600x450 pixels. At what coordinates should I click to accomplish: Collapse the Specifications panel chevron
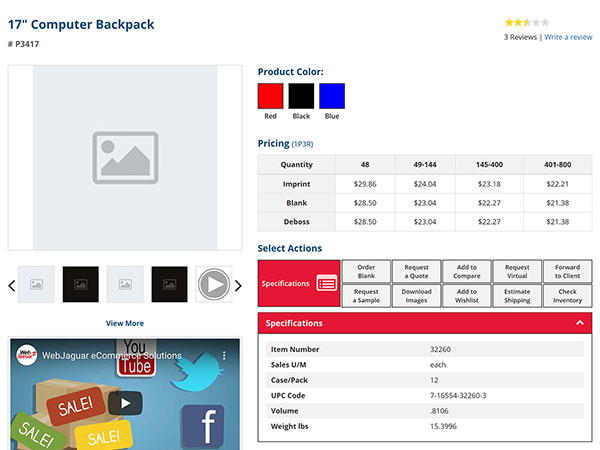(580, 323)
